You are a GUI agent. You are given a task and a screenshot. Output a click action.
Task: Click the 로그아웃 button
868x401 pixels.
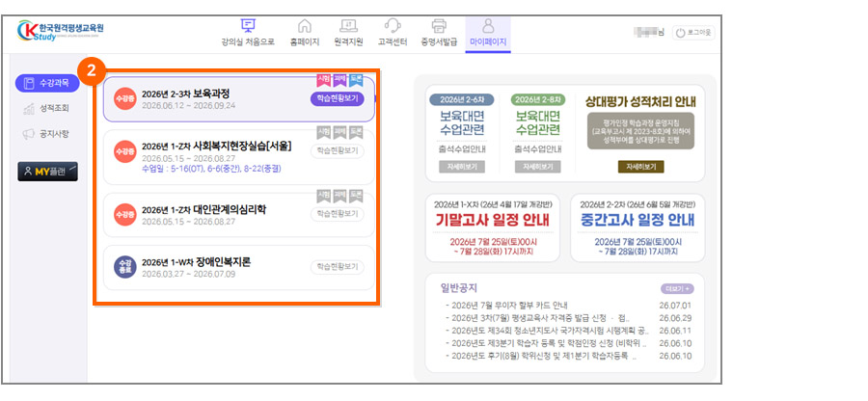[x=693, y=33]
